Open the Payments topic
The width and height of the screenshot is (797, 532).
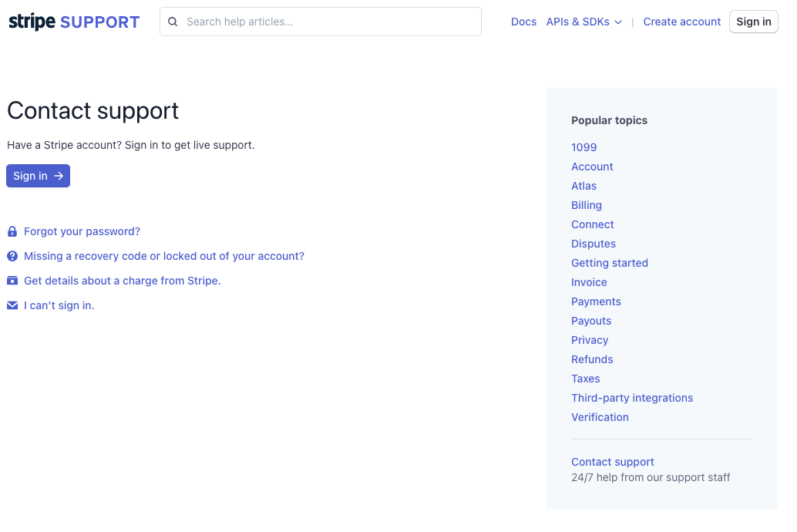(597, 302)
